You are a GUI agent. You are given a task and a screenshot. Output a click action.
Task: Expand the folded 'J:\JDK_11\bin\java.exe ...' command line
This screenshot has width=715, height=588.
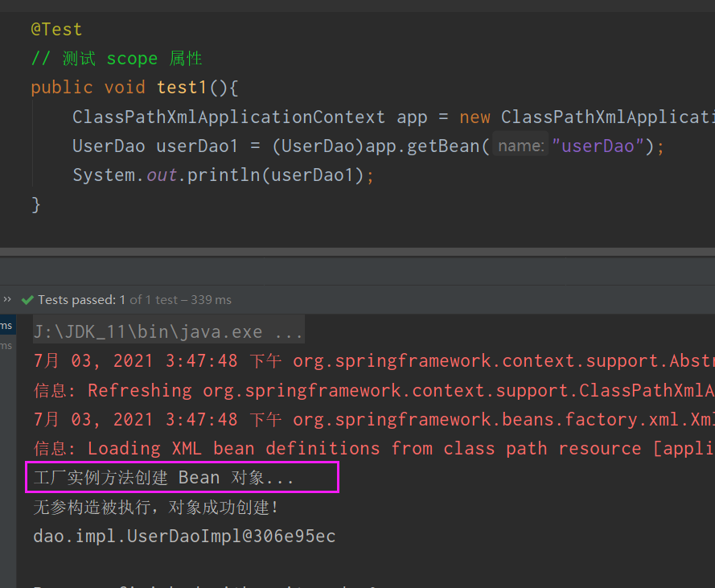pyautogui.click(x=169, y=332)
